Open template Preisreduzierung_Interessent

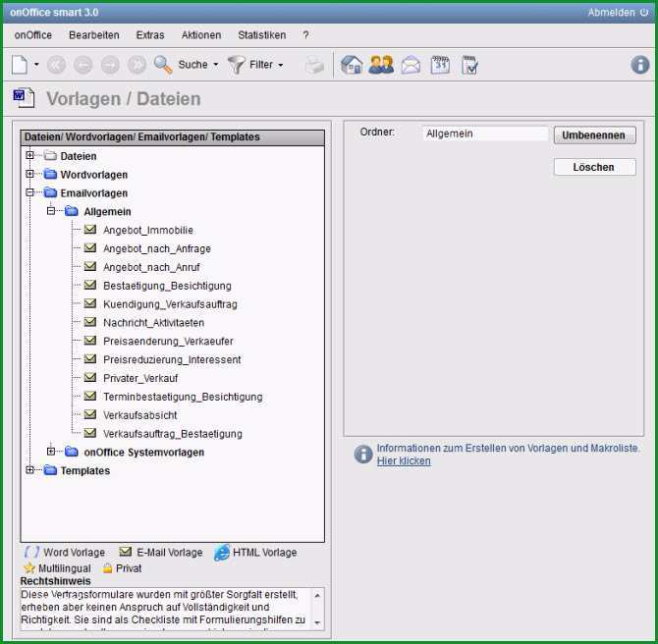point(172,359)
